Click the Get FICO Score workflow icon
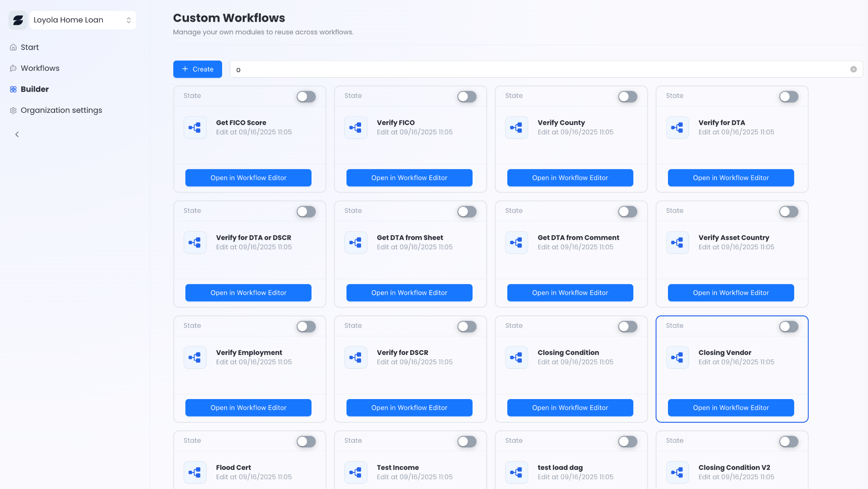868x489 pixels. (x=195, y=128)
